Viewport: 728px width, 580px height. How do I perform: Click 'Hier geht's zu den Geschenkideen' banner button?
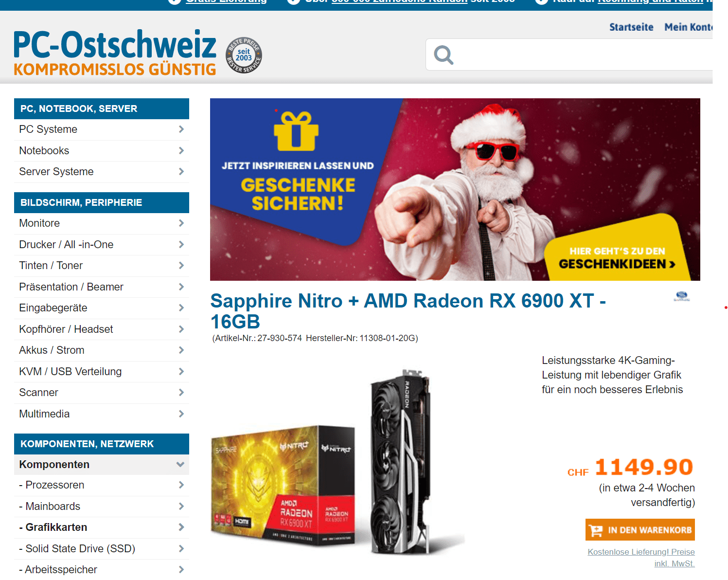tap(617, 258)
